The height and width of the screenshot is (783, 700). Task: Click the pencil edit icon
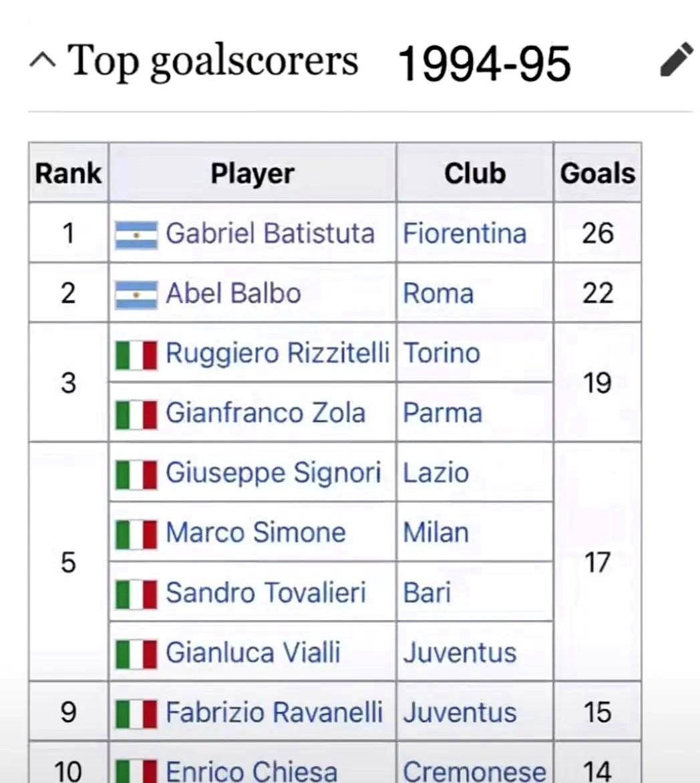click(x=675, y=61)
